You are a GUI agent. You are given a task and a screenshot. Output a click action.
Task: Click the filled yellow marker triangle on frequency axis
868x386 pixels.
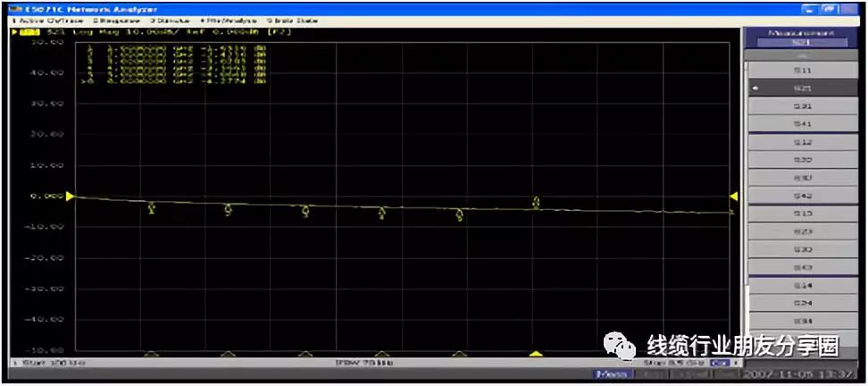(x=535, y=353)
